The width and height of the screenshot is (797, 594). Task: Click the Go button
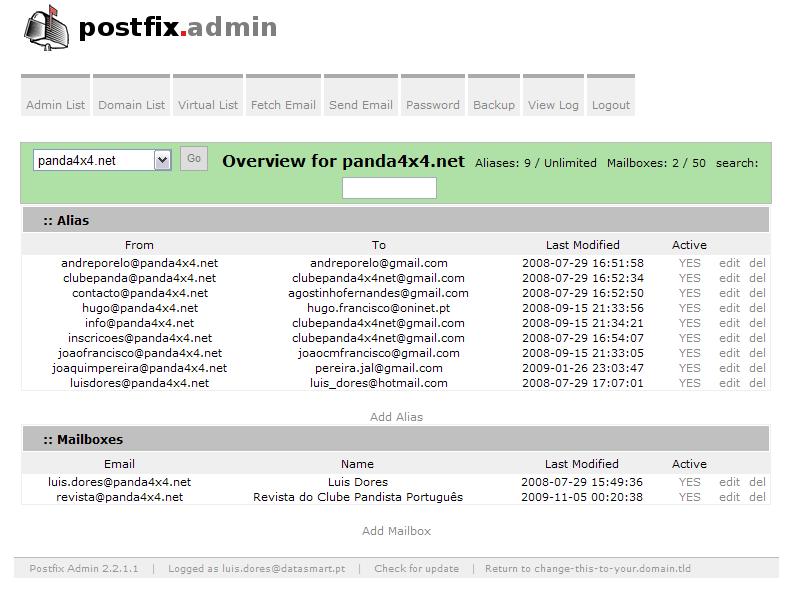point(194,159)
